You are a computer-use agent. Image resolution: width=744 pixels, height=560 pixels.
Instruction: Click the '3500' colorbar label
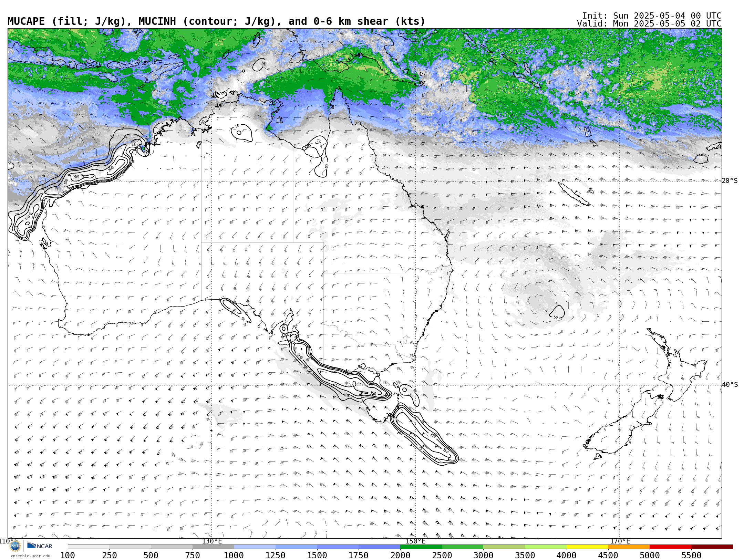point(525,555)
